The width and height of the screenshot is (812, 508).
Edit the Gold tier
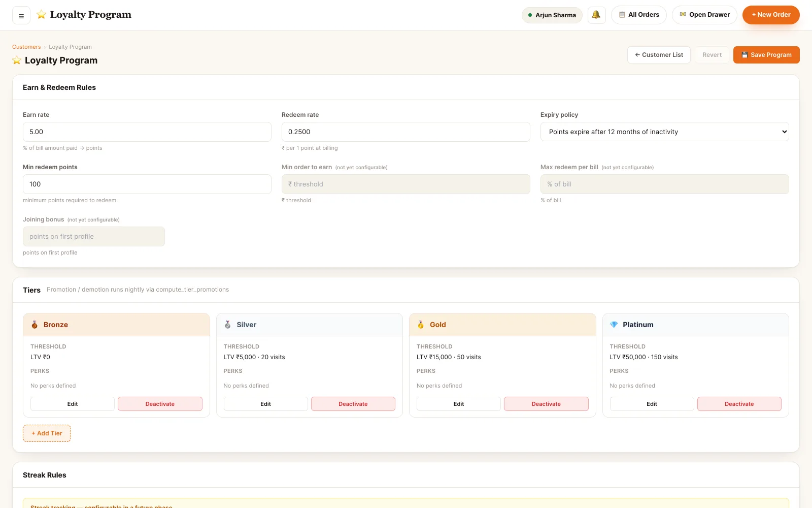tap(459, 404)
